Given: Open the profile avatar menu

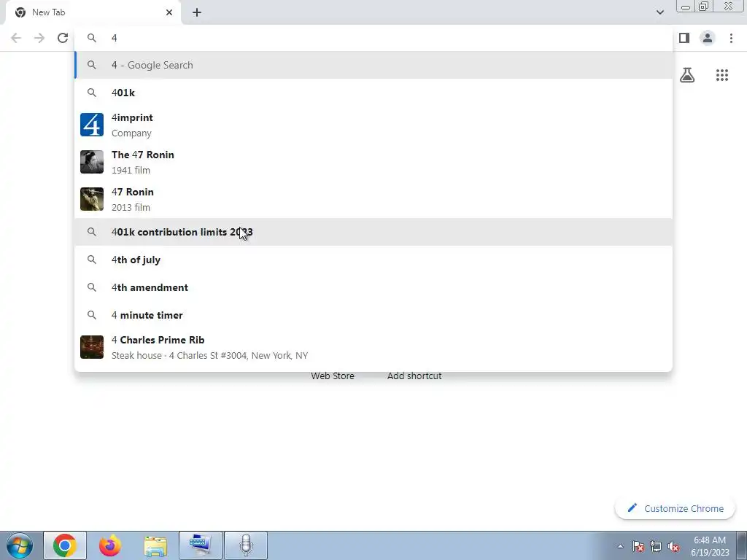Looking at the screenshot, I should (708, 38).
